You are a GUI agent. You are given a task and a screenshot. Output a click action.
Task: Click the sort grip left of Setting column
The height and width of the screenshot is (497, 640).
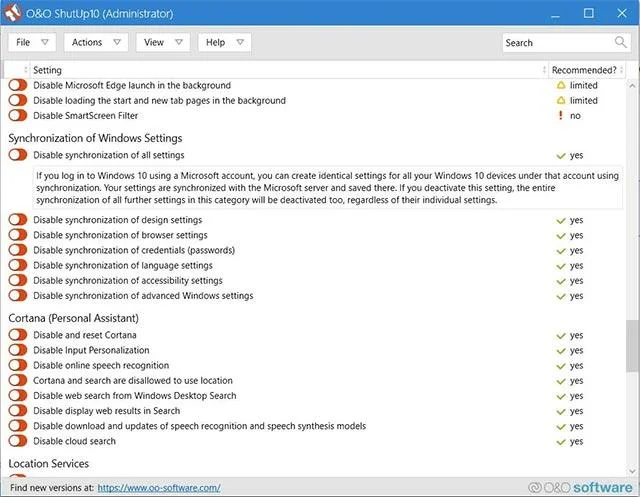26,70
